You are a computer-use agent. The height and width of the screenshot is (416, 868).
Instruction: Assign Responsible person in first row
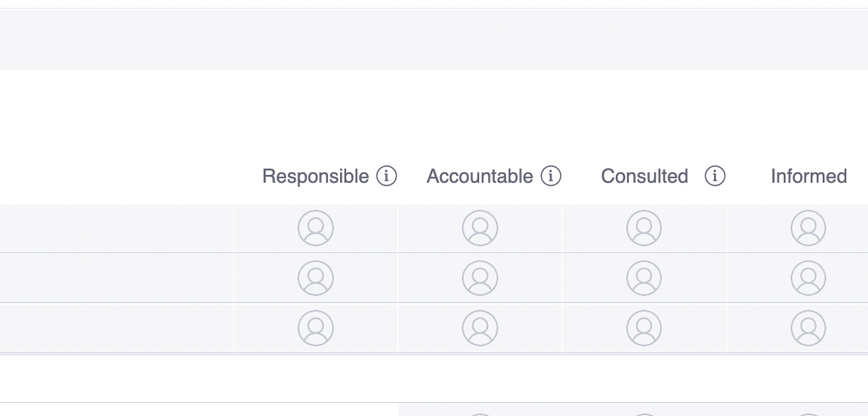point(316,228)
